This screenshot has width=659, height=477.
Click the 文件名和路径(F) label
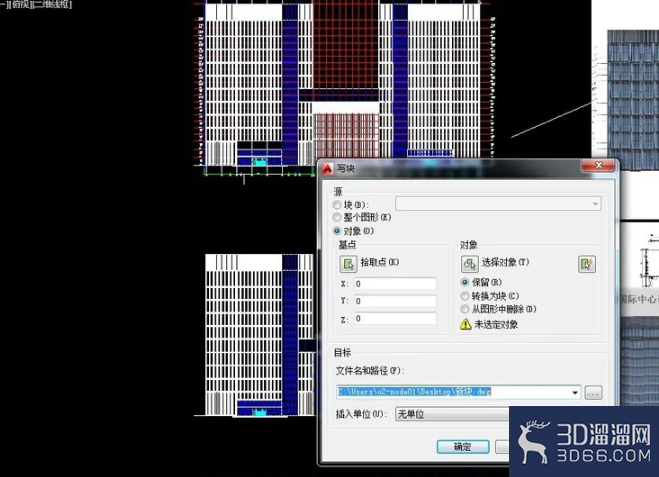click(369, 371)
